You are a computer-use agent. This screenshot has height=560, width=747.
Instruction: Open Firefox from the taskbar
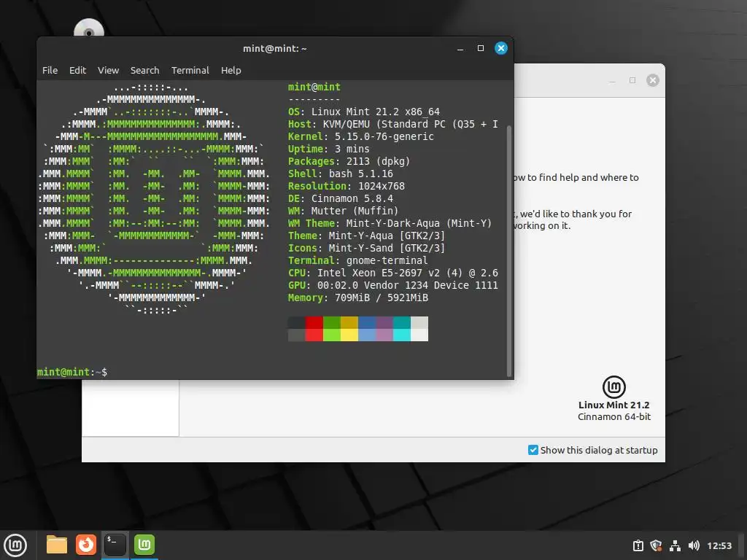[86, 545]
